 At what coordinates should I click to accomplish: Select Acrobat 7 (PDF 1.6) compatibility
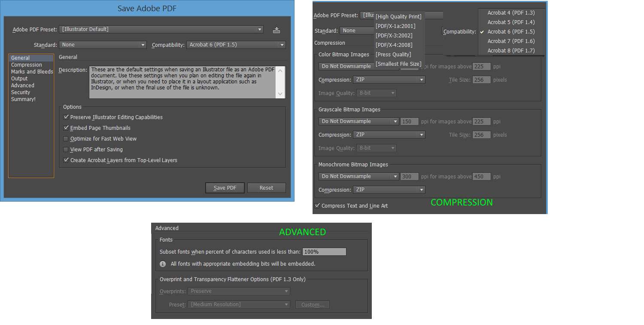coord(511,41)
